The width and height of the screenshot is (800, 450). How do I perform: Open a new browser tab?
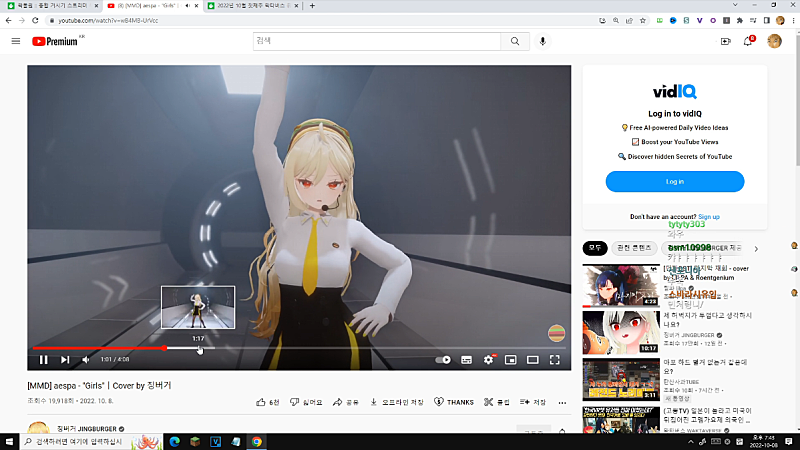pyautogui.click(x=312, y=6)
